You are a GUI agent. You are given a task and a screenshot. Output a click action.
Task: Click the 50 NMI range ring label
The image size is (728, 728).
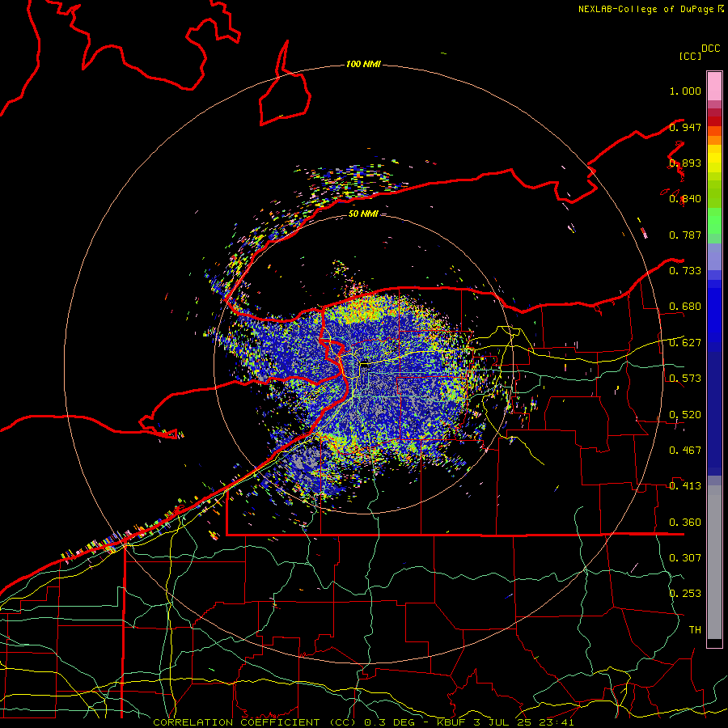[x=363, y=214]
